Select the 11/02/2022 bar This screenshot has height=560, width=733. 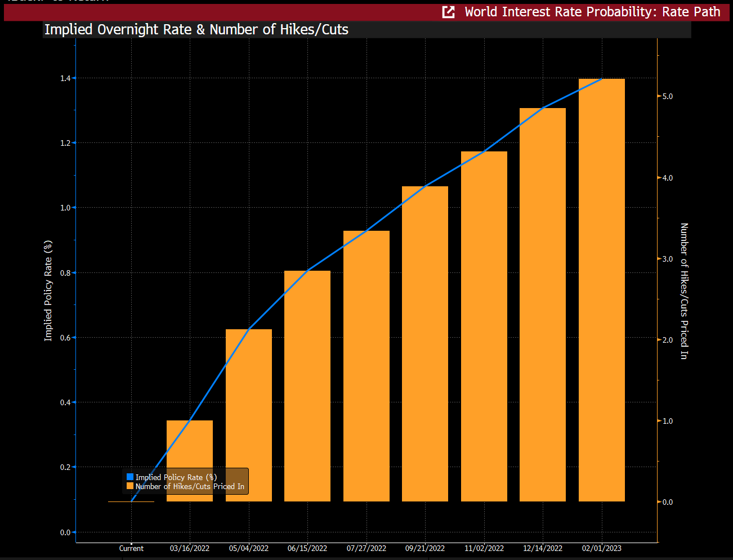click(x=484, y=326)
